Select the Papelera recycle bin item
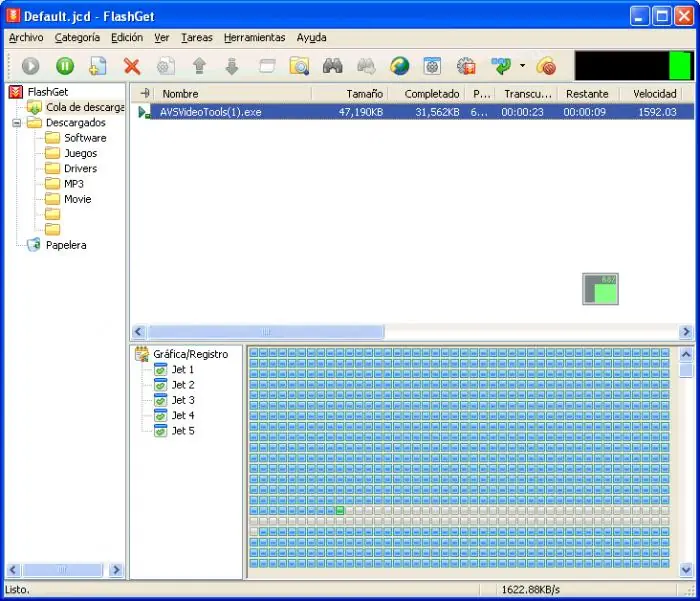700x601 pixels. coord(66,245)
